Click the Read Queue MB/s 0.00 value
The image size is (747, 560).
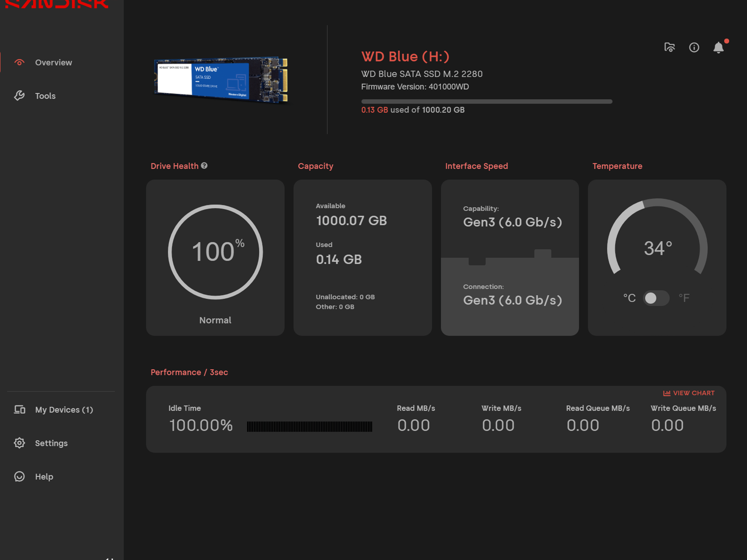(583, 425)
